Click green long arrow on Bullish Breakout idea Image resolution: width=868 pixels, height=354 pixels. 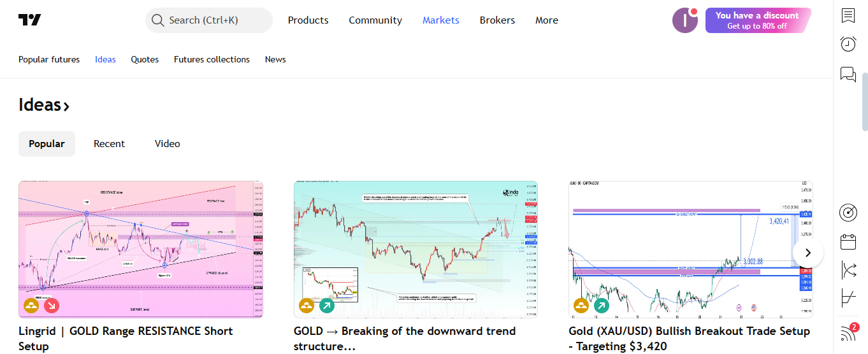(601, 306)
